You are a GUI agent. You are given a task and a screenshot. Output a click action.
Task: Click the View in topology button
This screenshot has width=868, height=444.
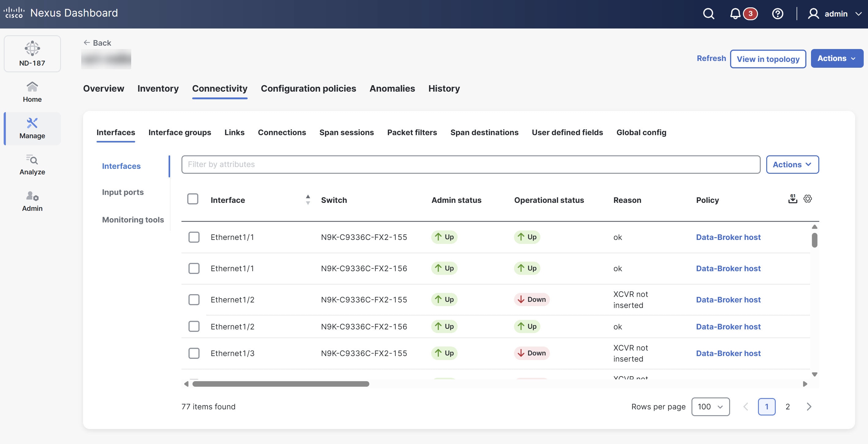767,59
